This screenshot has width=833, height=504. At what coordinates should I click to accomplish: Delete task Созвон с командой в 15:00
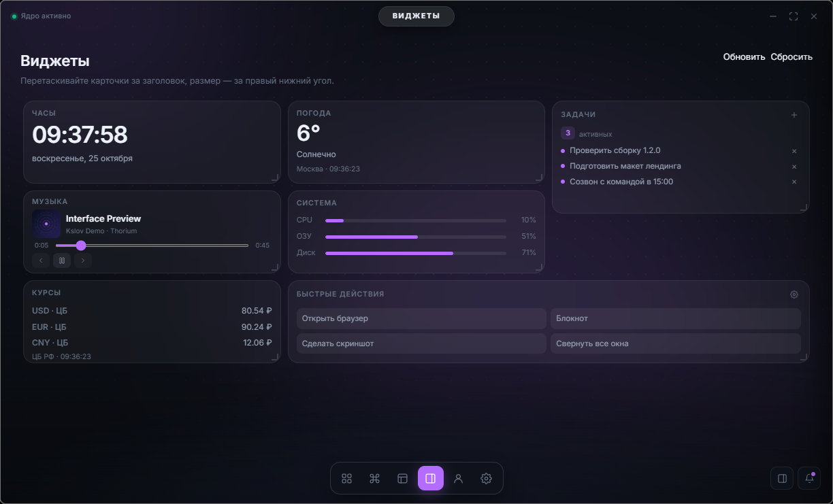794,182
